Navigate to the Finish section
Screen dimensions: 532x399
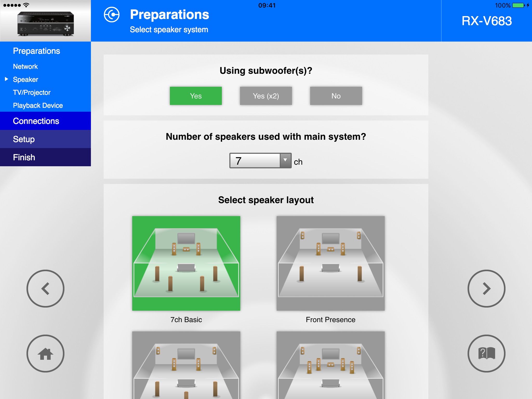click(46, 157)
